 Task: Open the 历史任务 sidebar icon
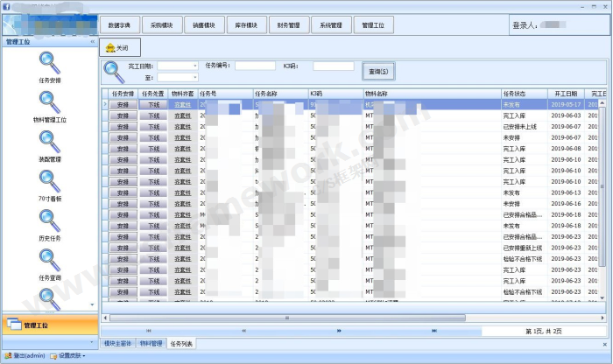click(50, 220)
